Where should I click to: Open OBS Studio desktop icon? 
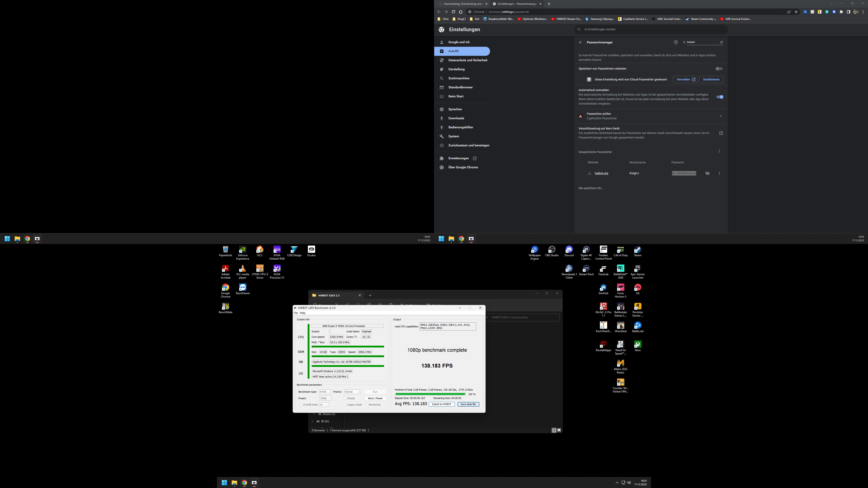(x=552, y=251)
